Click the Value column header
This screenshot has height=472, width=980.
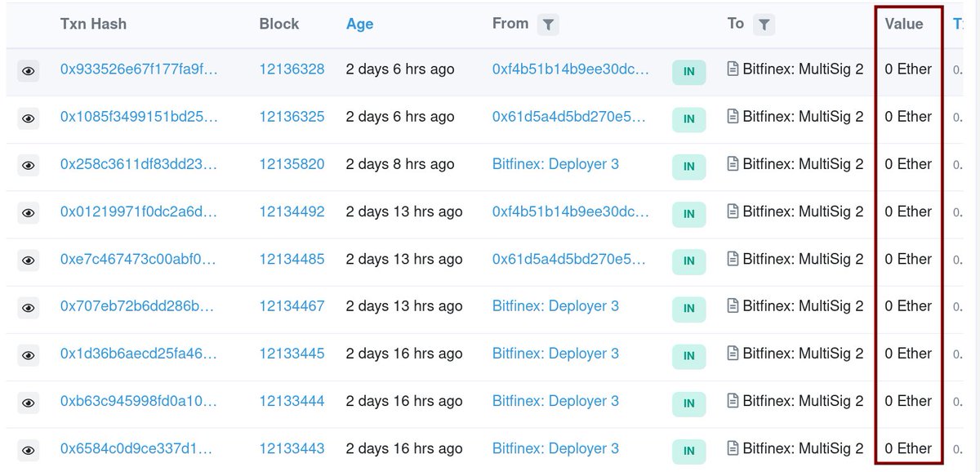coord(904,24)
